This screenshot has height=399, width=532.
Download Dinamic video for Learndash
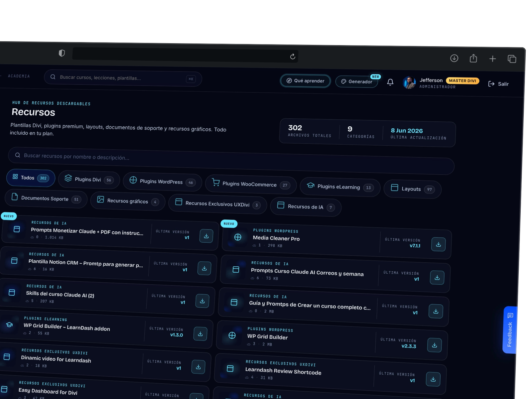(199, 367)
